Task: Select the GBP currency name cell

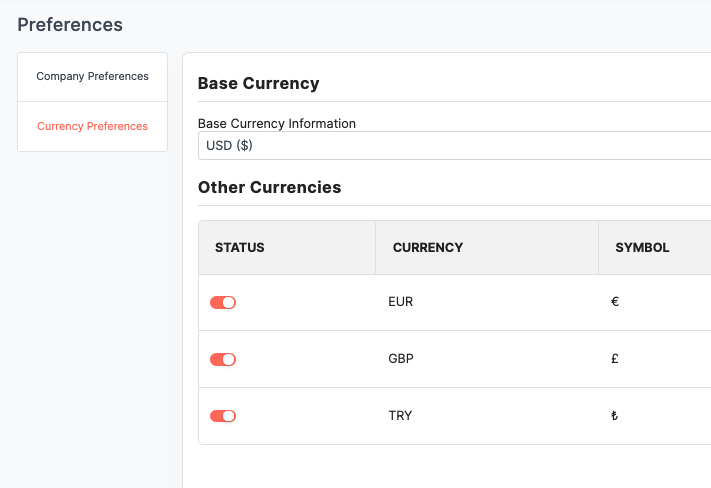Action: [x=401, y=359]
